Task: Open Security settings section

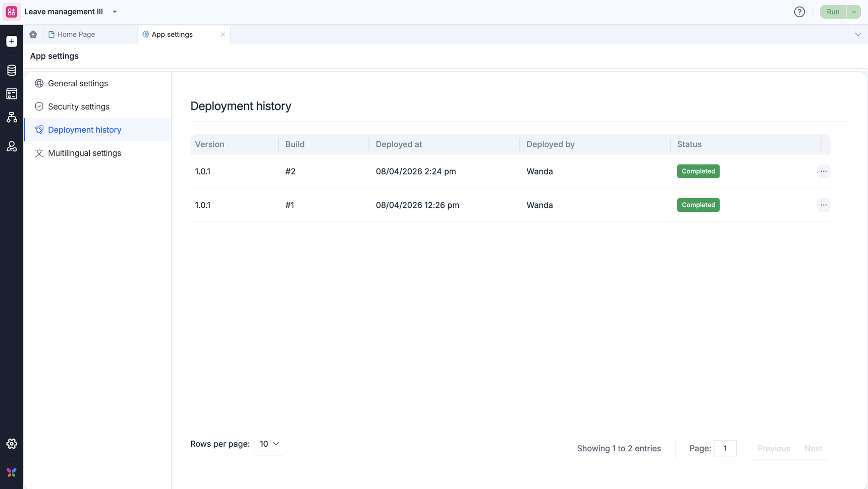Action: (79, 106)
